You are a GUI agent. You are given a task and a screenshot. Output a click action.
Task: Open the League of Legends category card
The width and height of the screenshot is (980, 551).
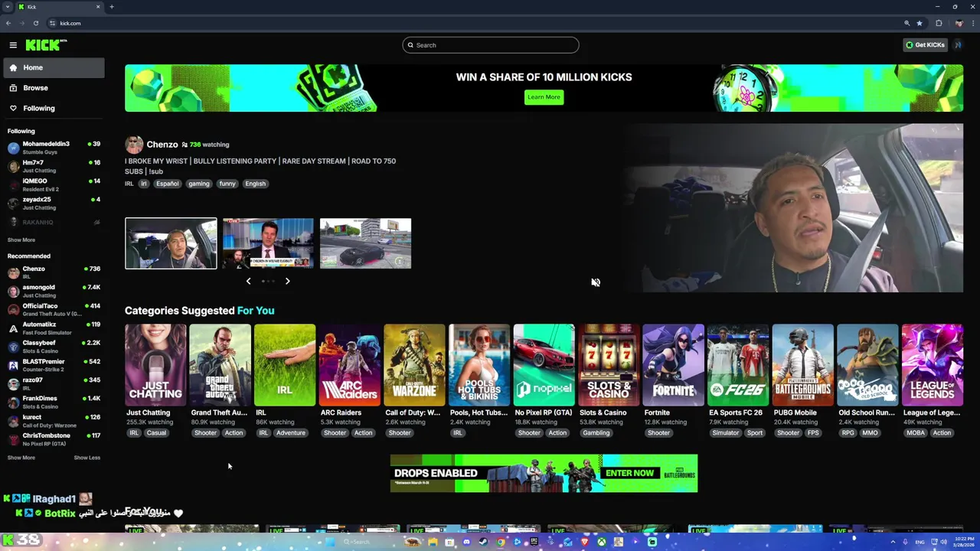(932, 365)
